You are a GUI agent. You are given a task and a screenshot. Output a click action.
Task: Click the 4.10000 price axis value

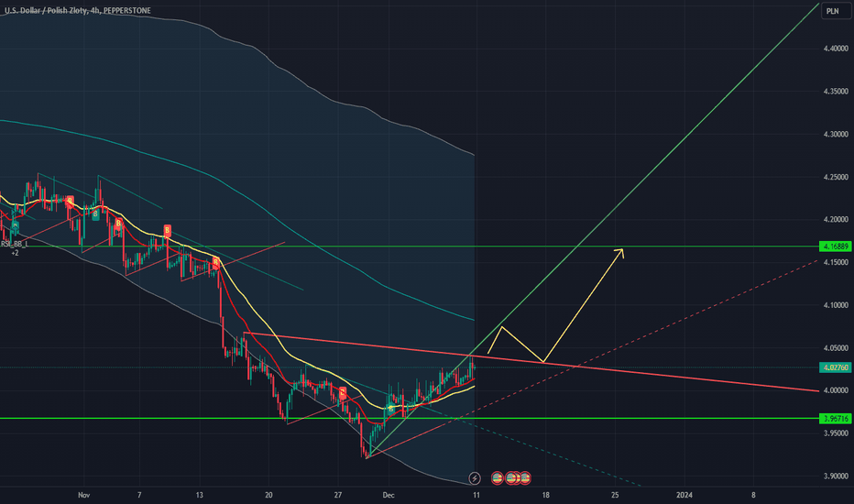pos(836,305)
